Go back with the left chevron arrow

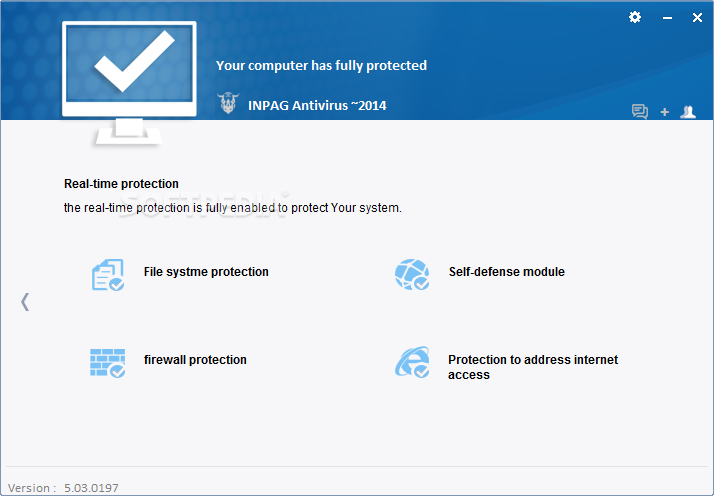25,302
